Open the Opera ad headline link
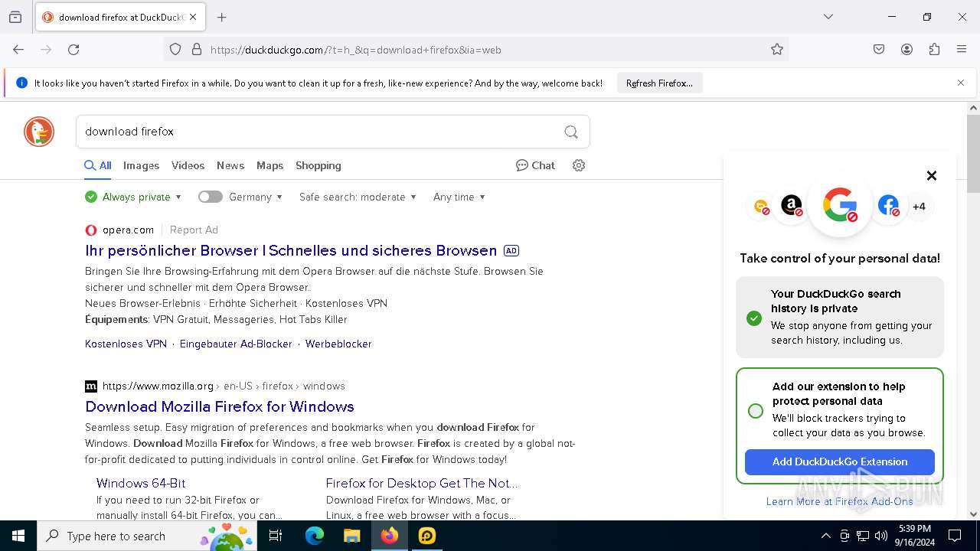980x551 pixels. tap(291, 250)
